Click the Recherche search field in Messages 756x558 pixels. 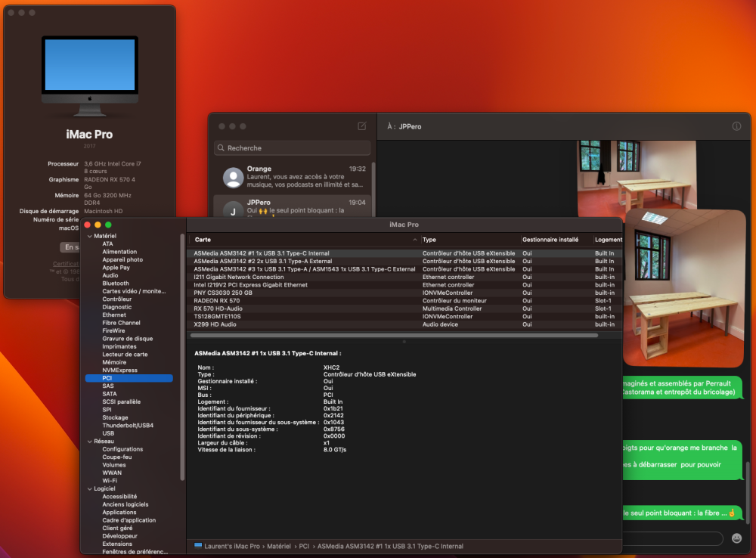point(292,148)
